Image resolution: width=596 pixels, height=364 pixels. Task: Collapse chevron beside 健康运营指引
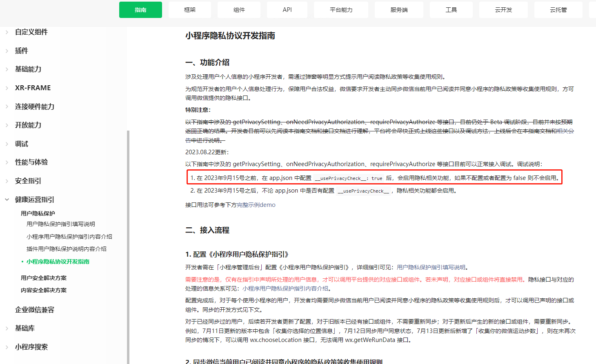7,200
